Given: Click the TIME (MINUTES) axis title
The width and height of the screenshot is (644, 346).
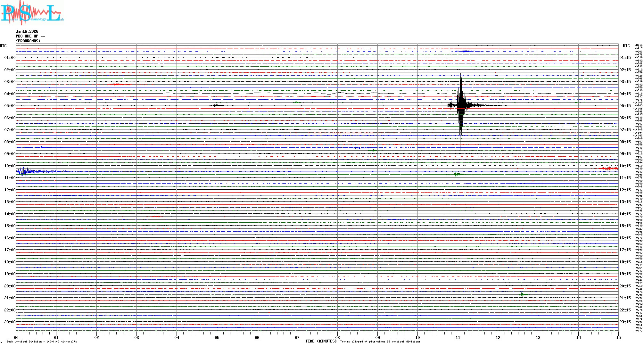Looking at the screenshot, I should [321, 341].
